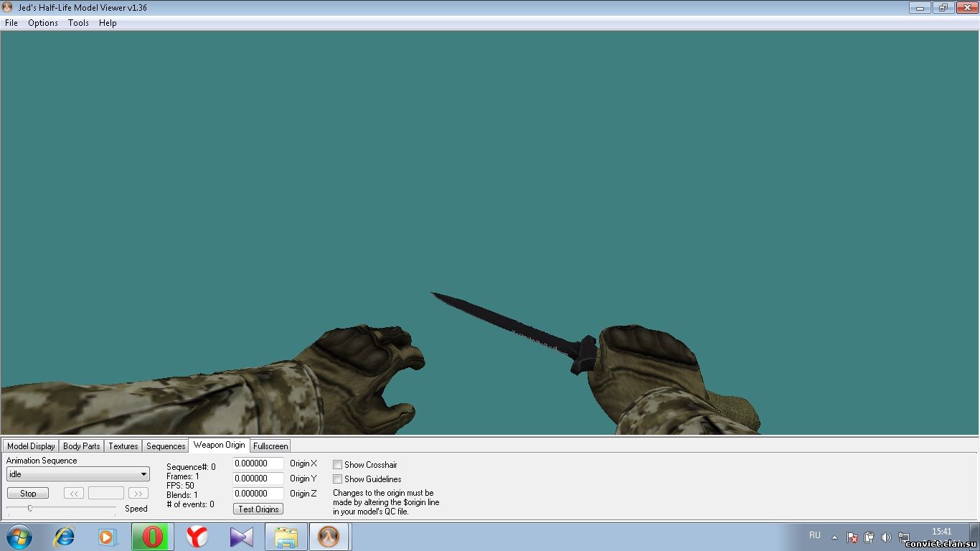Click the Origin Z value field
This screenshot has width=980, height=551.
pos(258,494)
